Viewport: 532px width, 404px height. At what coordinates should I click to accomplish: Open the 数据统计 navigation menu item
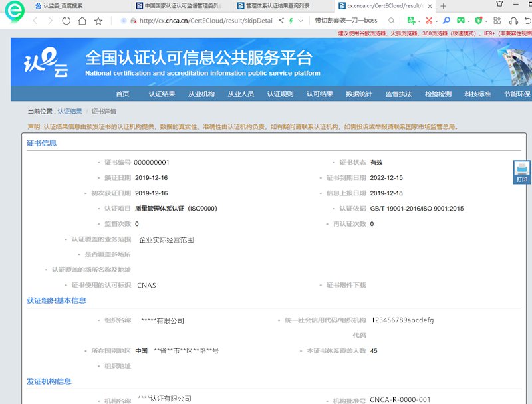tap(359, 94)
